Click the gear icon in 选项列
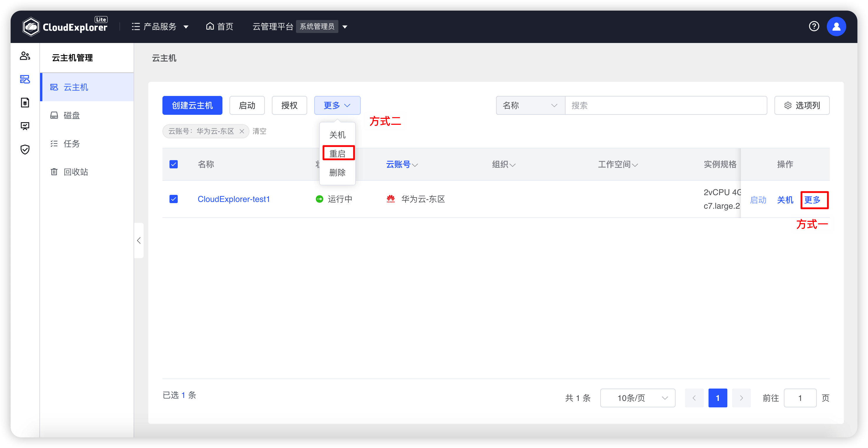Screen dimensions: 868x448 pyautogui.click(x=787, y=105)
